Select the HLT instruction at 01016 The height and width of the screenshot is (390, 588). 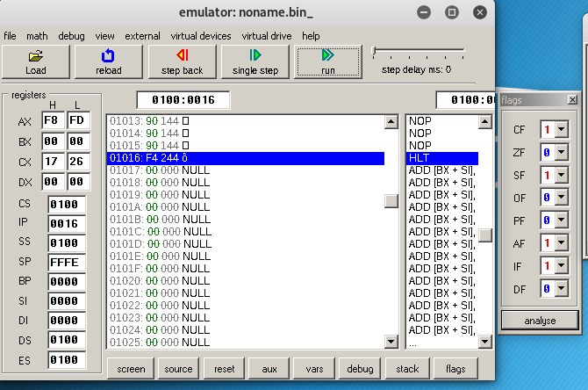point(246,157)
